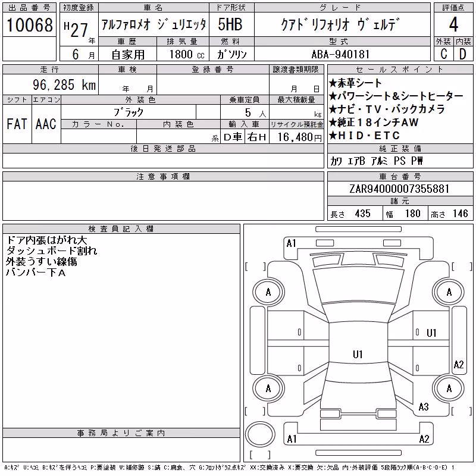Image resolution: width=476 pixels, height=476 pixels.
Task: Select the U1 mark on the roof
Action: (358, 354)
